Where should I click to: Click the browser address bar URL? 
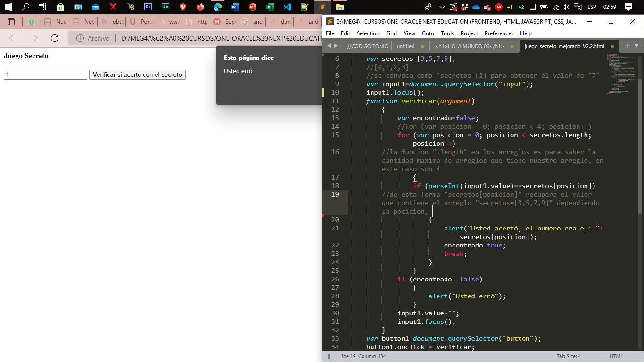[x=221, y=38]
